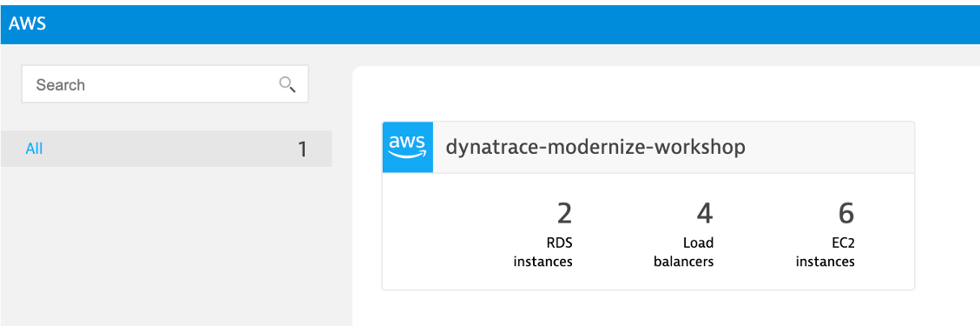This screenshot has height=326, width=980.
Task: Click the AWS page title in header
Action: [x=27, y=24]
